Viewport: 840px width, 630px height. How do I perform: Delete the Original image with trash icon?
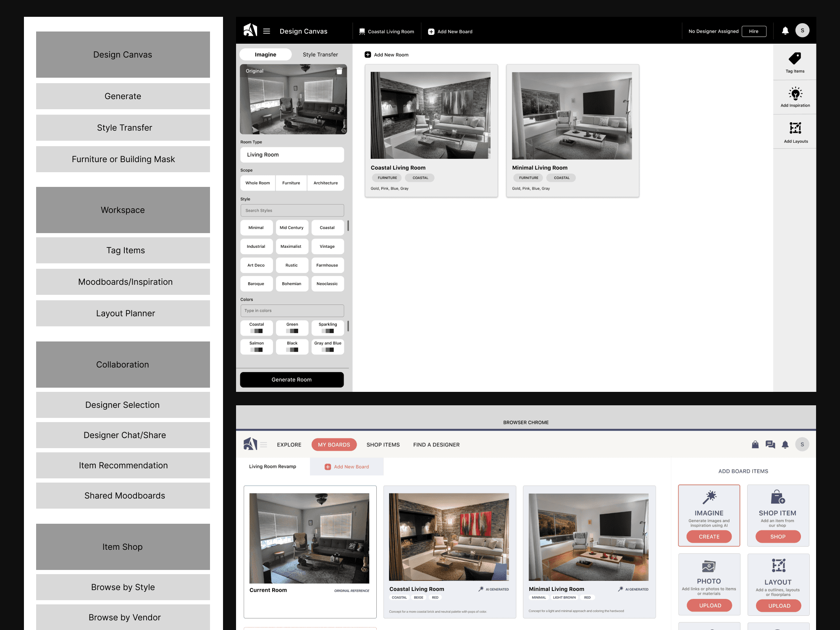[339, 71]
